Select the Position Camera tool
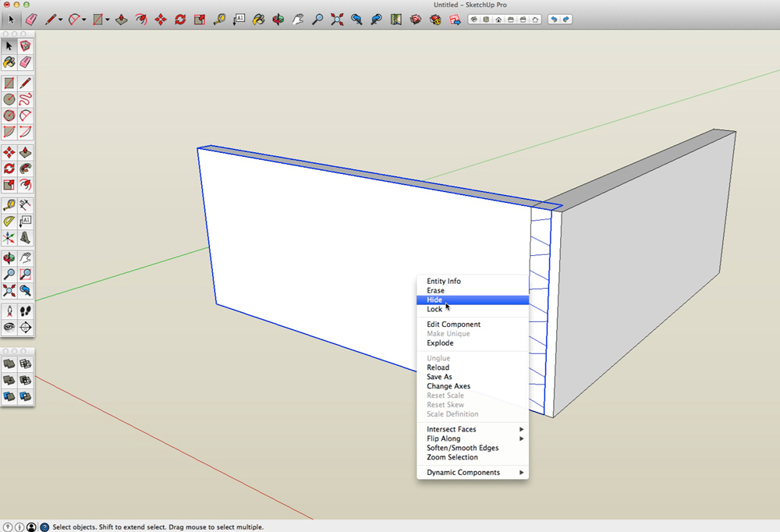The image size is (780, 532). tap(9, 311)
